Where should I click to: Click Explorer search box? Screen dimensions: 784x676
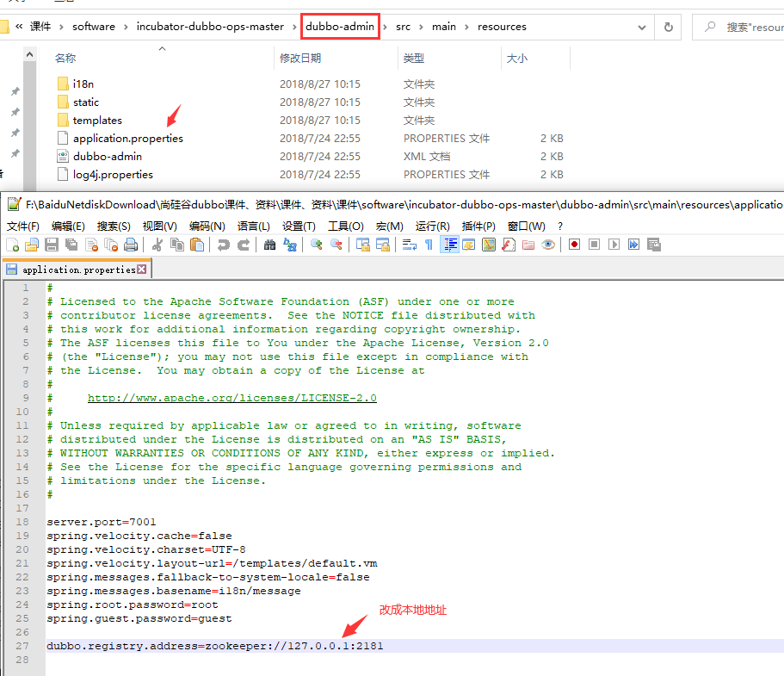tap(738, 27)
